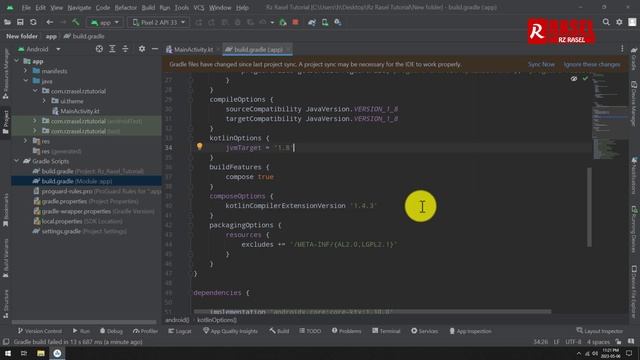The width and height of the screenshot is (640, 360).
Task: Open IDE settings gear in top toolbar
Action: coord(619,22)
